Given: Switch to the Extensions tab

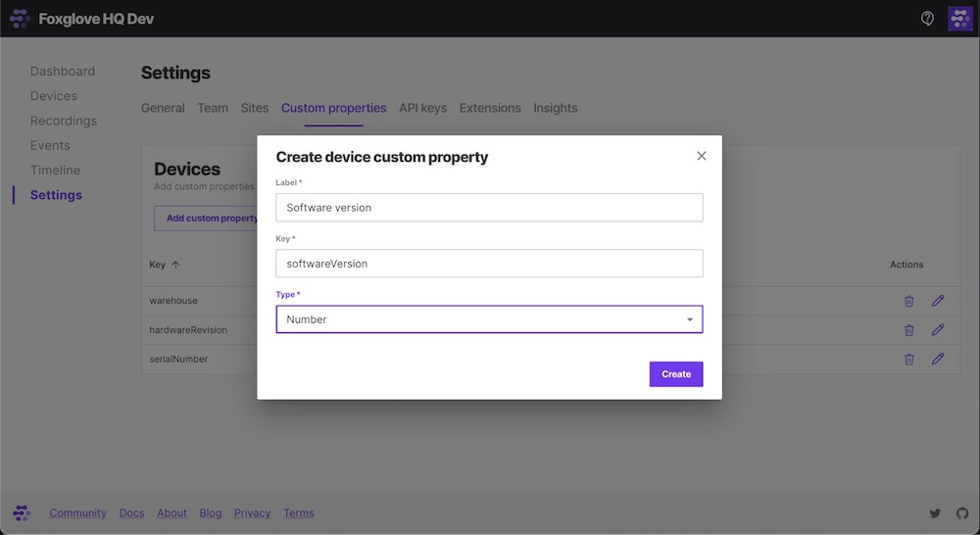Looking at the screenshot, I should pyautogui.click(x=490, y=108).
